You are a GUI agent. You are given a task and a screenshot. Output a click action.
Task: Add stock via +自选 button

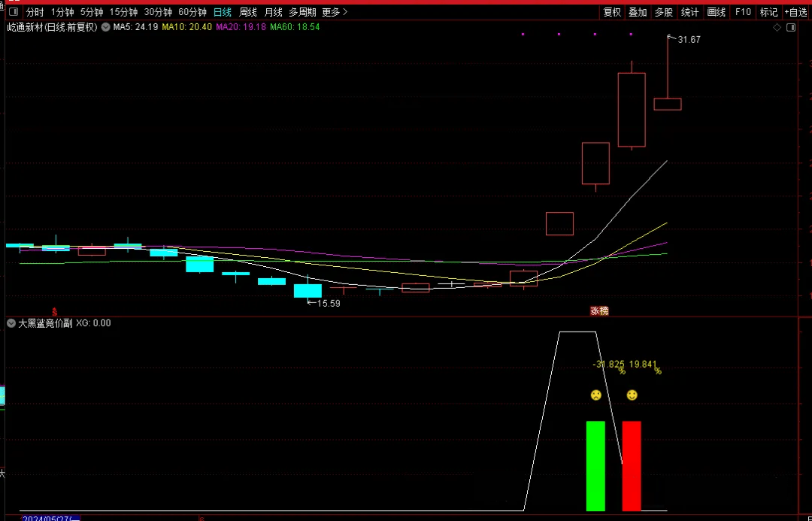[795, 12]
